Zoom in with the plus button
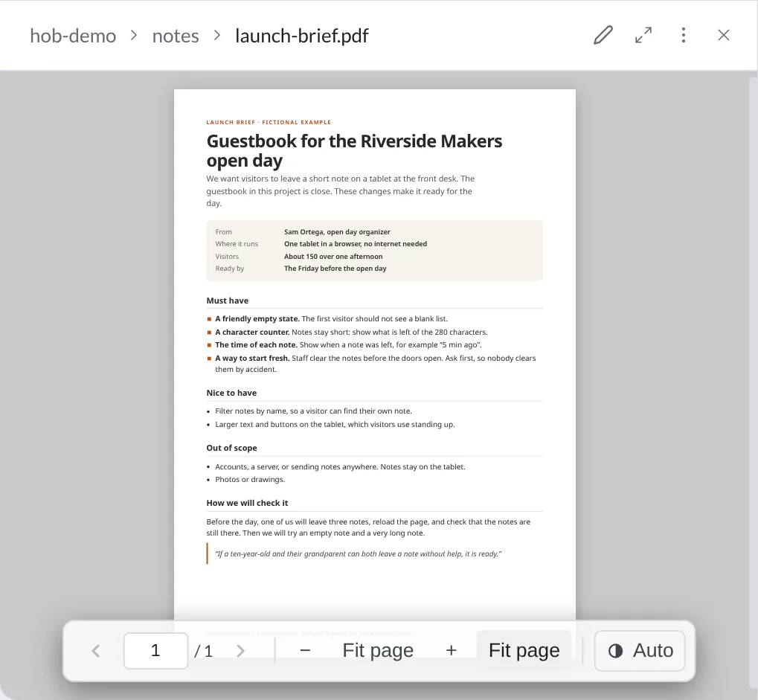Viewport: 758px width, 700px height. pyautogui.click(x=451, y=651)
